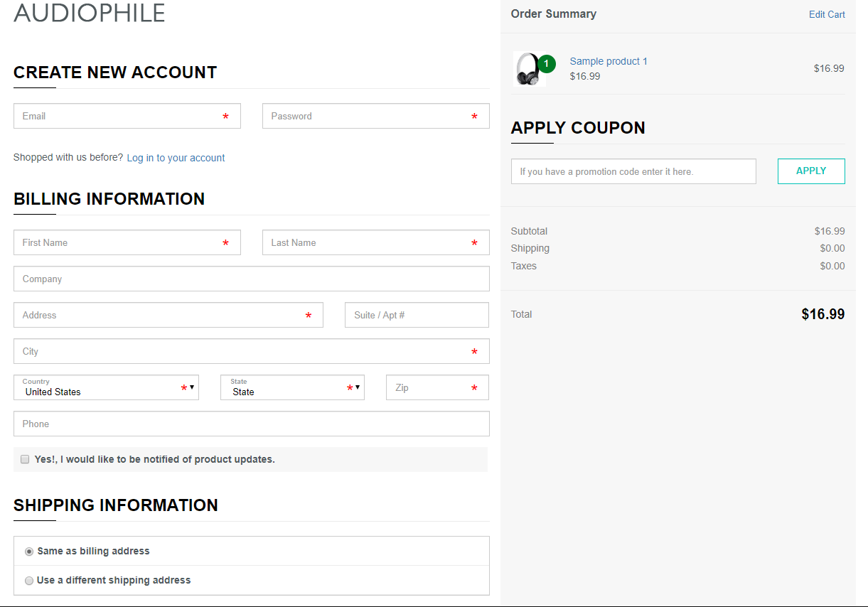This screenshot has height=607, width=868.
Task: Expand the State dropdown
Action: [x=292, y=388]
